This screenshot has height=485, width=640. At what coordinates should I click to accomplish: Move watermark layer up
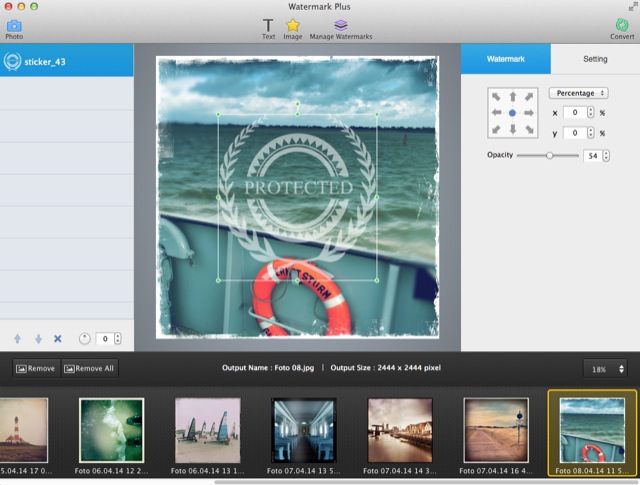click(x=18, y=338)
